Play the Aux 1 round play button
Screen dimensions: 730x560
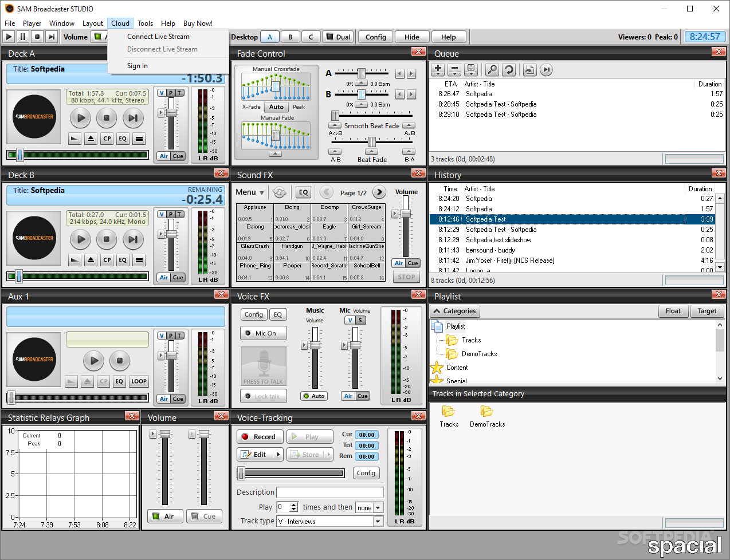(x=94, y=361)
